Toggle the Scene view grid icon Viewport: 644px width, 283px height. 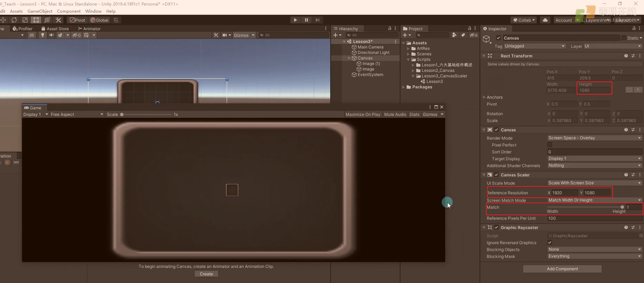tap(86, 35)
